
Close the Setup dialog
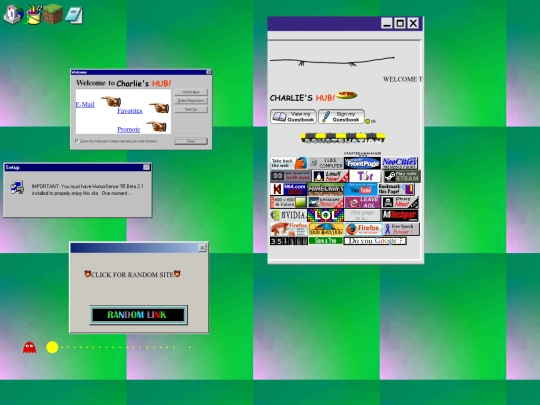pos(146,167)
